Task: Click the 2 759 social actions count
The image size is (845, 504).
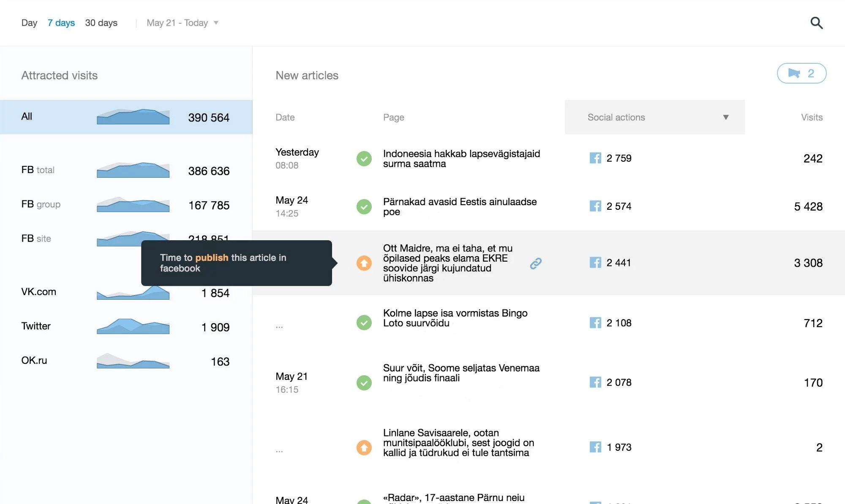Action: coord(619,158)
